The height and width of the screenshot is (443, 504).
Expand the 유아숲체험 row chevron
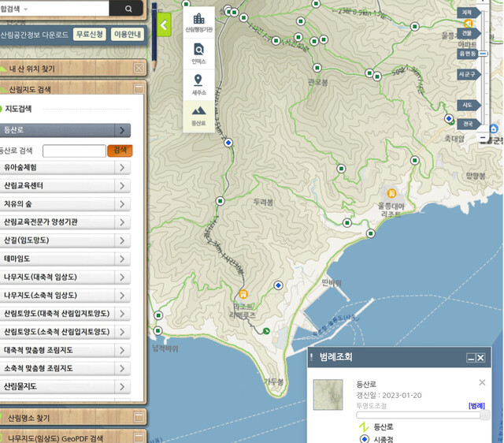click(122, 168)
